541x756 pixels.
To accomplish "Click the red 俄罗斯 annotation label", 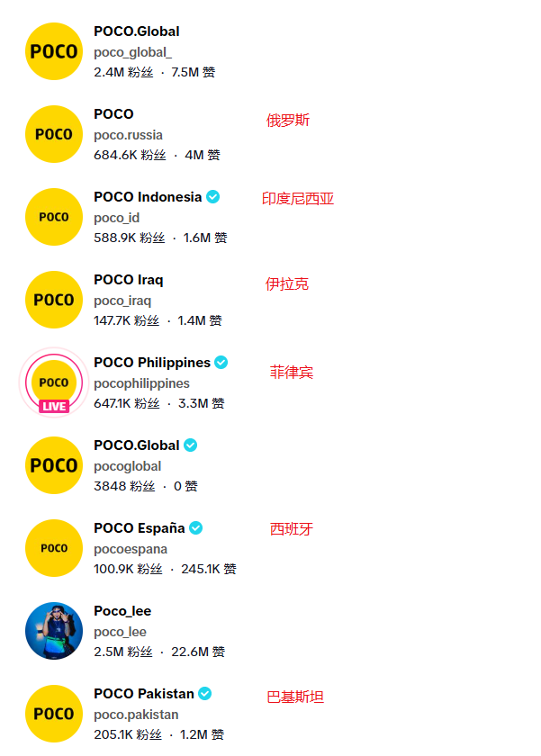I will pyautogui.click(x=288, y=121).
